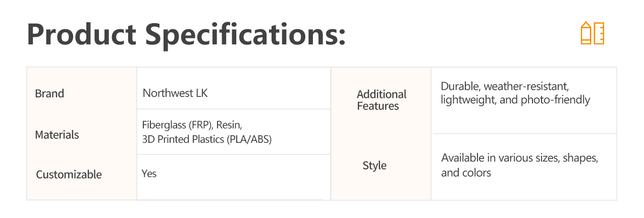Select the Additional Features label
Viewport: 644px width, 218px height.
point(381,100)
